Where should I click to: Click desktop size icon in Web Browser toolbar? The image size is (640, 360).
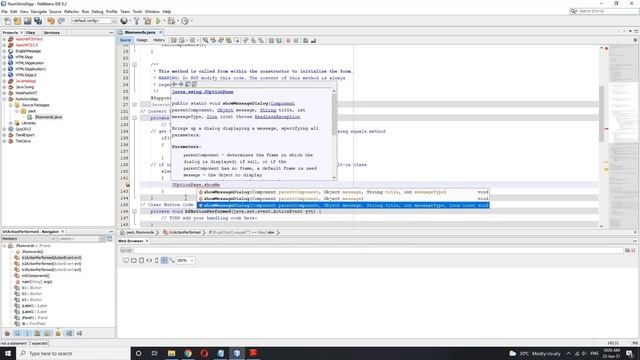tap(126, 260)
